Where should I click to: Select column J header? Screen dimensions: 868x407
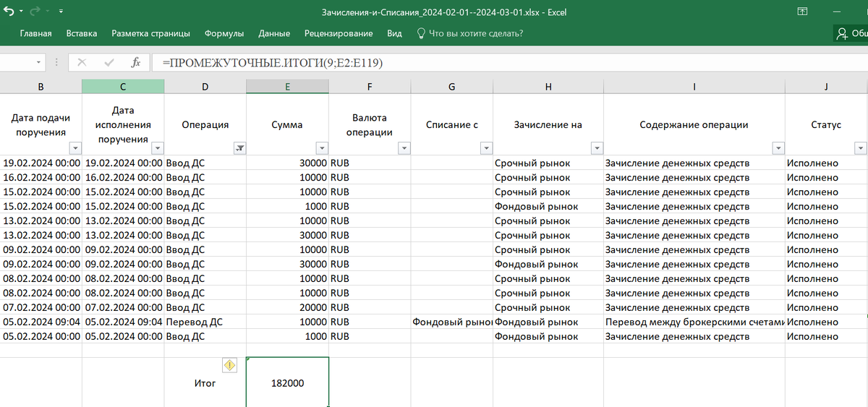[826, 86]
